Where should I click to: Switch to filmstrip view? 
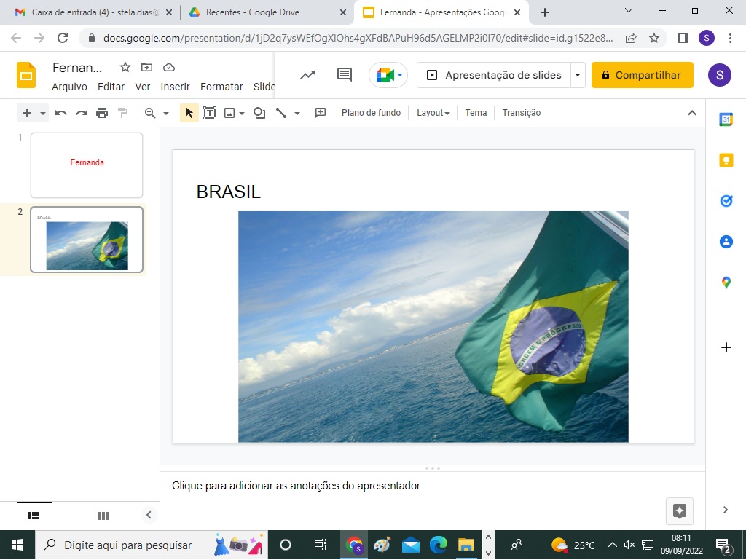tap(34, 516)
